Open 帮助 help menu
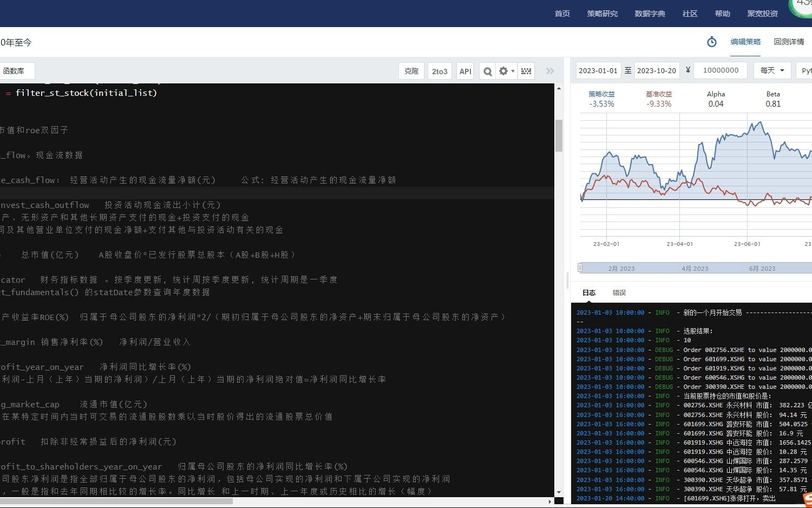The image size is (812, 508). point(723,14)
